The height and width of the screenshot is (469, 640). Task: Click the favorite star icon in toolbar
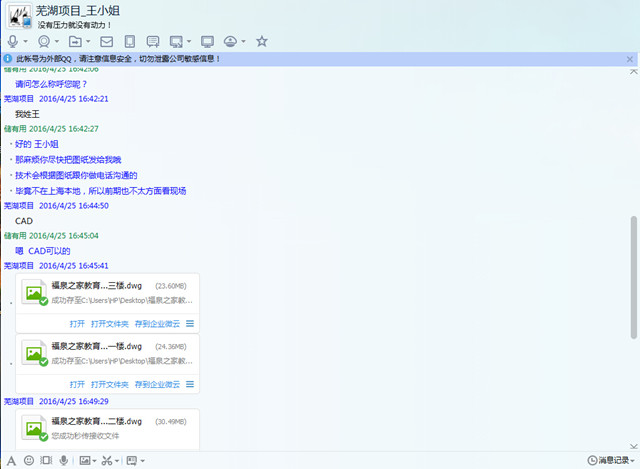point(261,42)
